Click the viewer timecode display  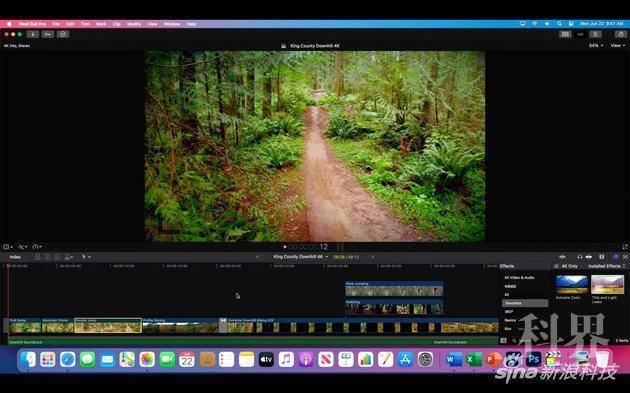point(309,247)
